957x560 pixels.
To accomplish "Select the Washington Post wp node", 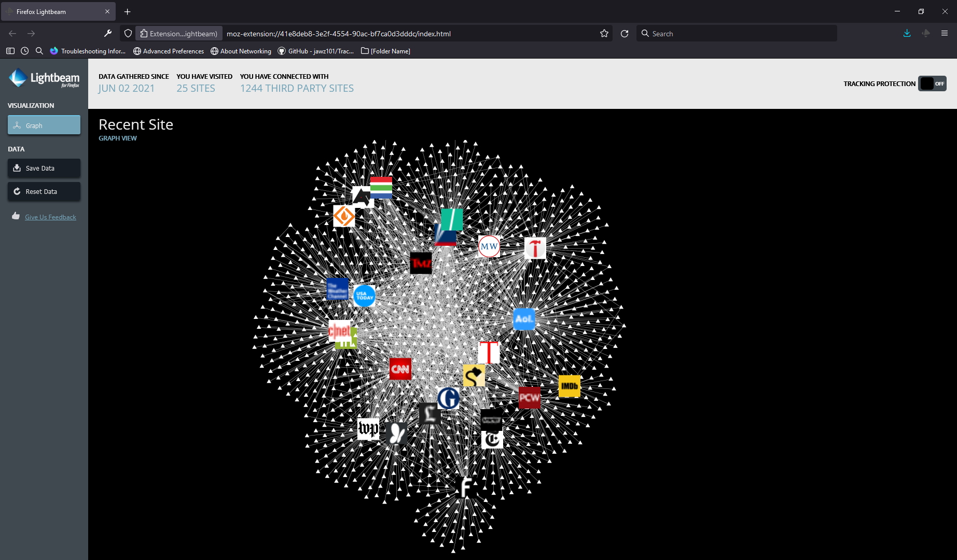I will point(368,429).
